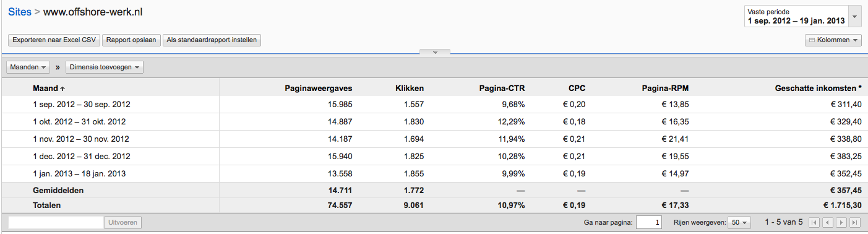Click the empty input field beside Uitvoeren
The image size is (868, 234).
pyautogui.click(x=56, y=222)
